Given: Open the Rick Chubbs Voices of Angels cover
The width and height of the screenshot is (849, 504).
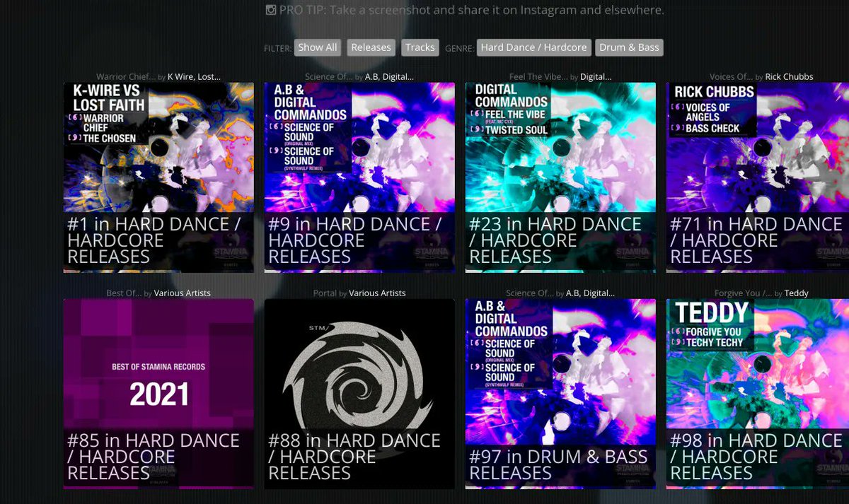Looking at the screenshot, I should point(758,177).
